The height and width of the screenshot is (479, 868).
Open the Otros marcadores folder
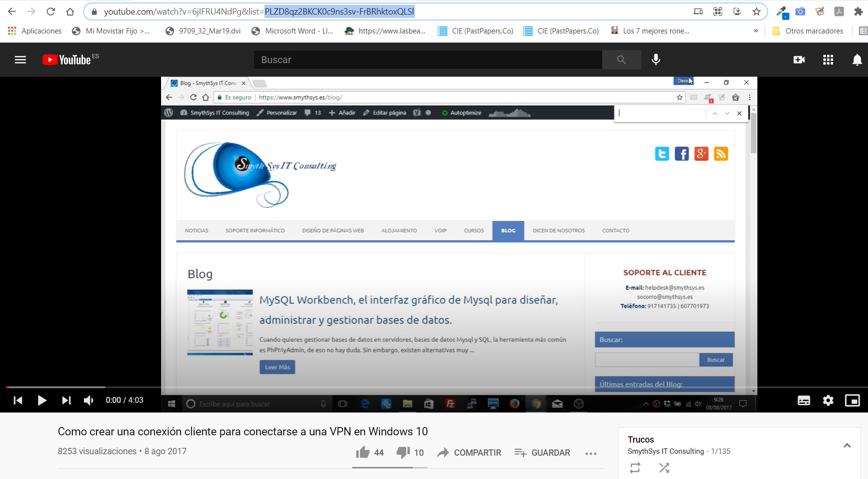(808, 31)
